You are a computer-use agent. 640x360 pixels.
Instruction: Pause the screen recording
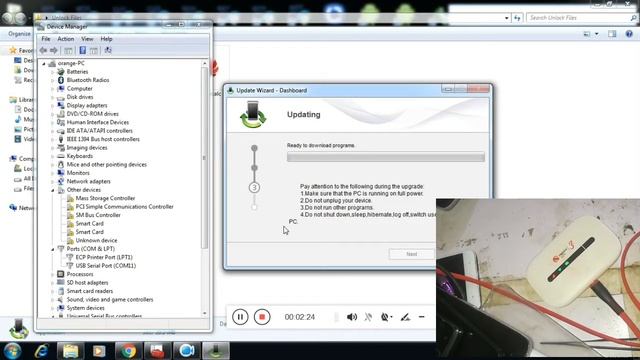point(240,317)
